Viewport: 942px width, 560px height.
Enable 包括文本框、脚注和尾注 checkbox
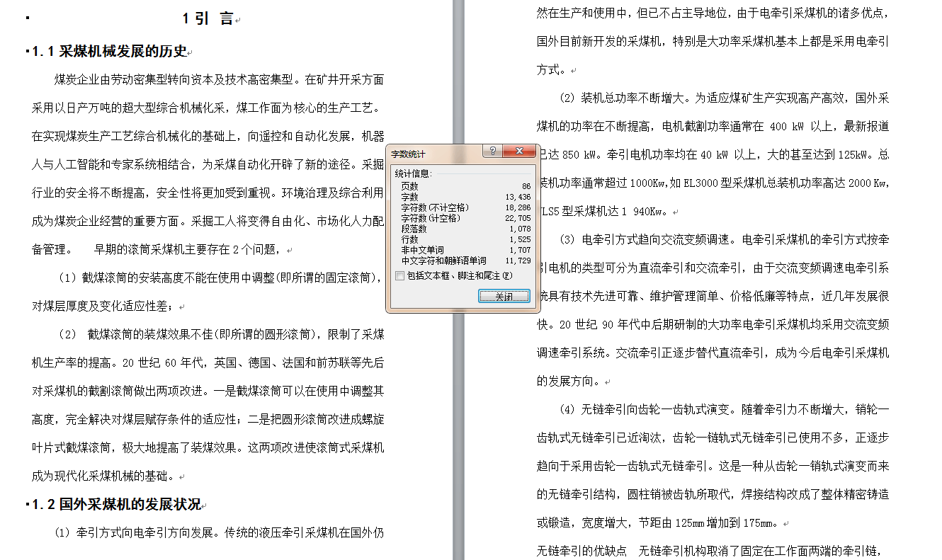click(399, 276)
